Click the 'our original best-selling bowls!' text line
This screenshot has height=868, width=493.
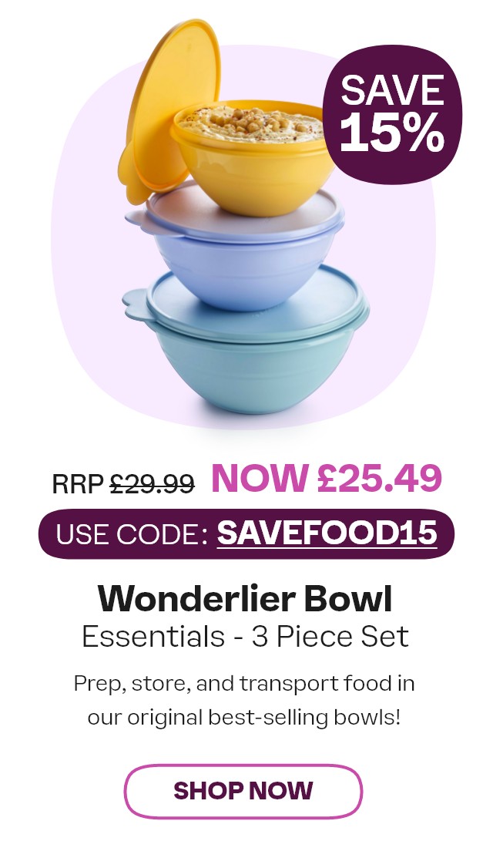[244, 718]
